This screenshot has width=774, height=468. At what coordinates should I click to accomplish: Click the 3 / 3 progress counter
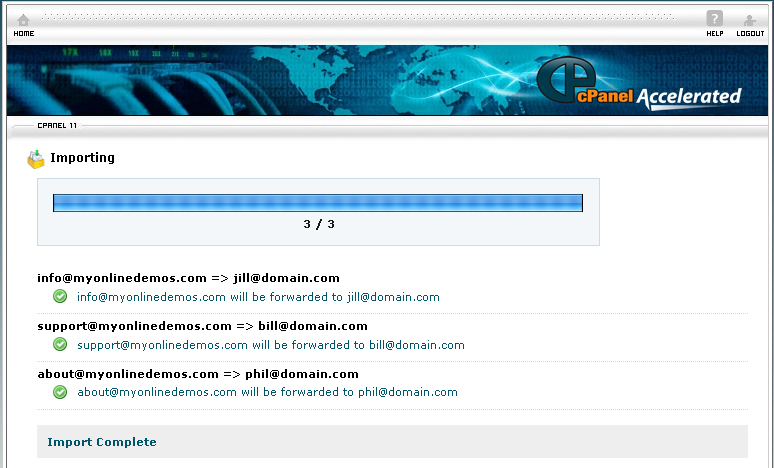pyautogui.click(x=319, y=224)
